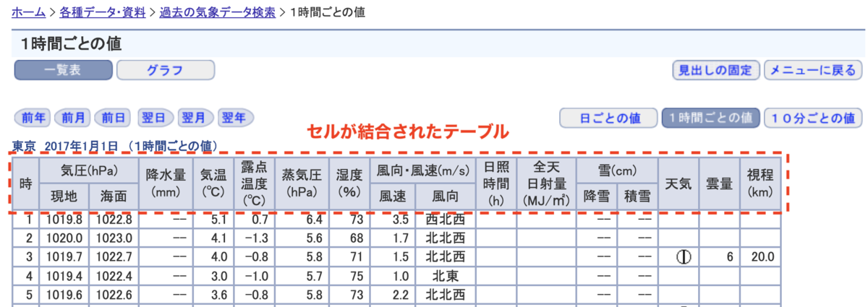
Task: Go to previous month with 前月
Action: pyautogui.click(x=72, y=118)
